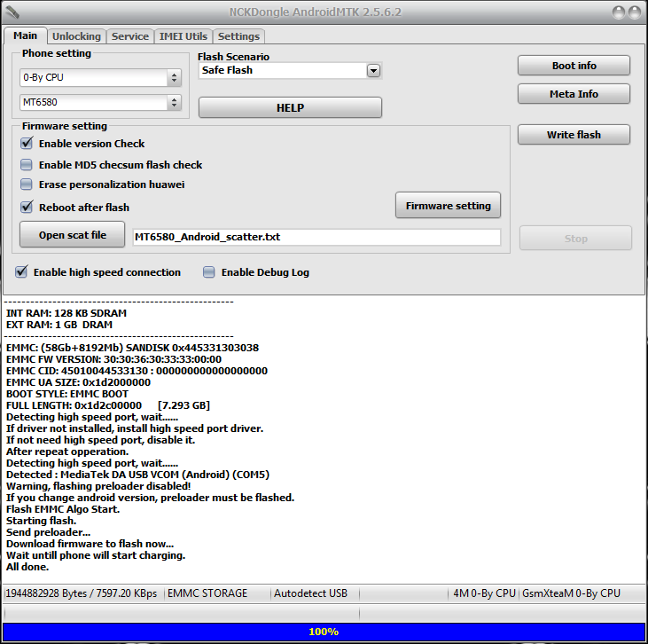The image size is (648, 644).
Task: Click 'Wait untill phone will start charging.' line
Action: click(x=96, y=555)
